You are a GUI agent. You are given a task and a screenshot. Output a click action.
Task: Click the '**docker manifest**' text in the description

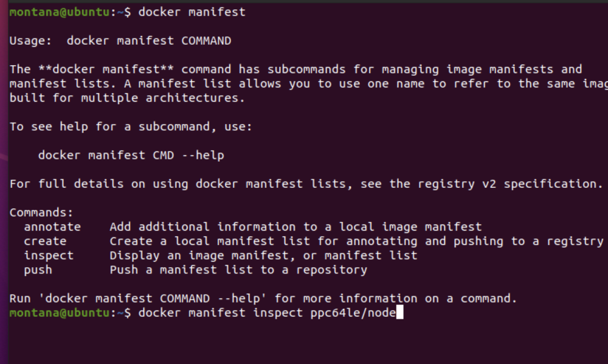click(106, 69)
